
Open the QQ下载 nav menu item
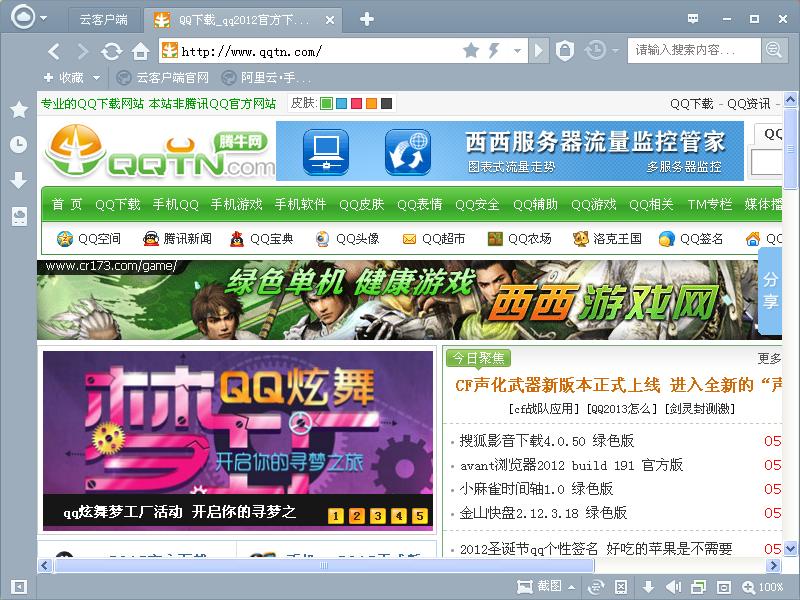117,205
